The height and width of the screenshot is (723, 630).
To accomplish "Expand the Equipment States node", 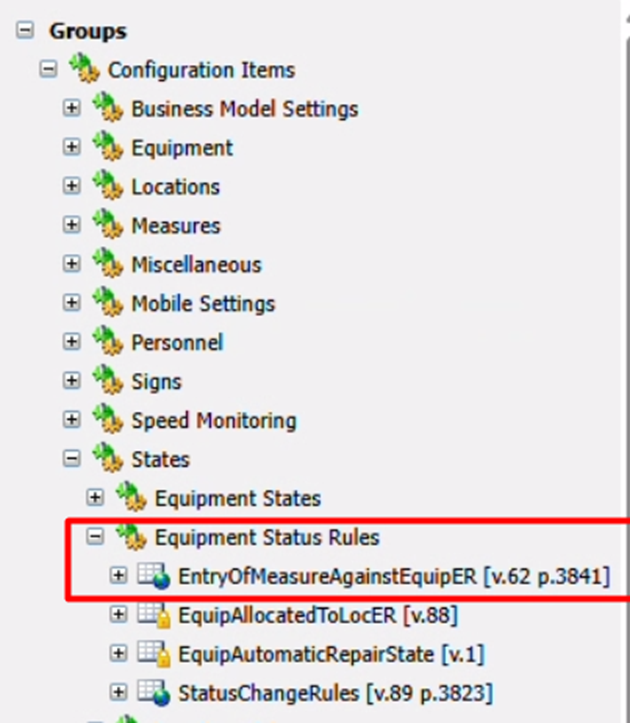I will pos(95,498).
